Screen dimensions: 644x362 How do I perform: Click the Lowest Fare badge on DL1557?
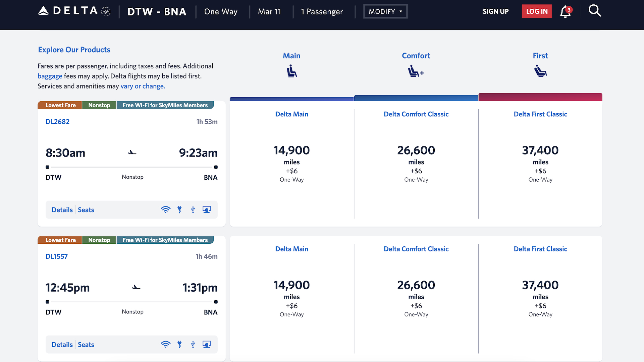tap(60, 240)
